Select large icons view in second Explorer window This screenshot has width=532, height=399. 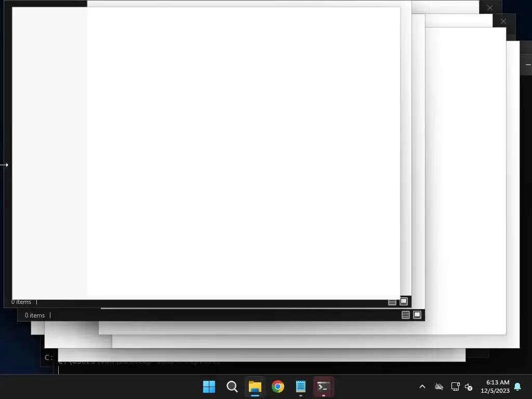pos(417,315)
